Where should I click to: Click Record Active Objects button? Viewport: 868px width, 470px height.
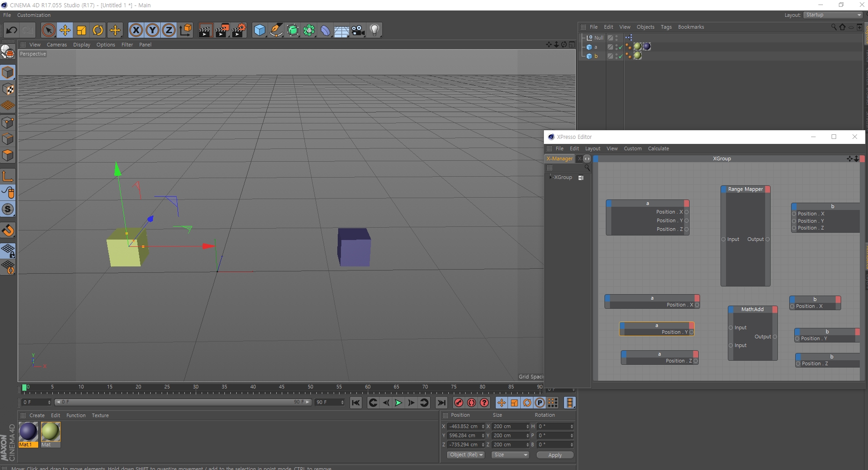tap(459, 403)
